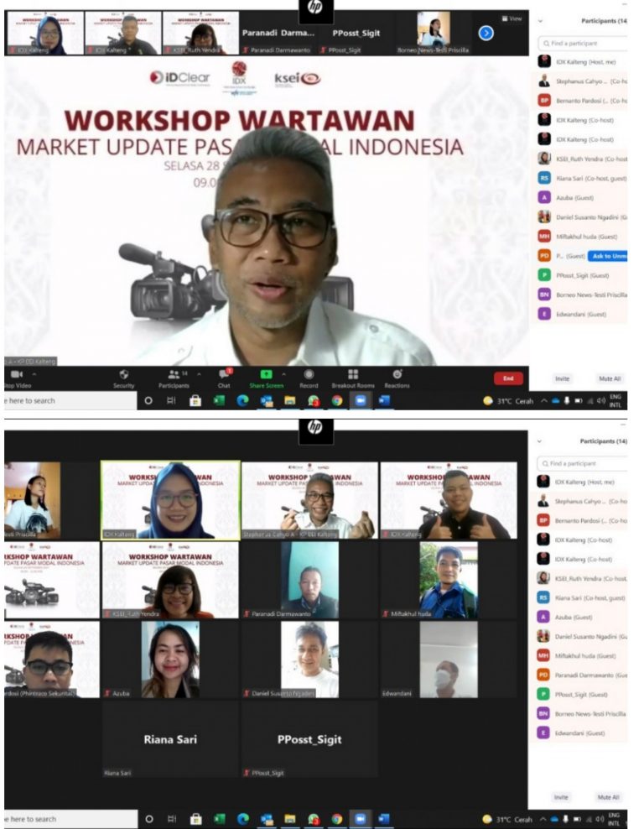Open Cortana circle on upper taskbar

148,401
